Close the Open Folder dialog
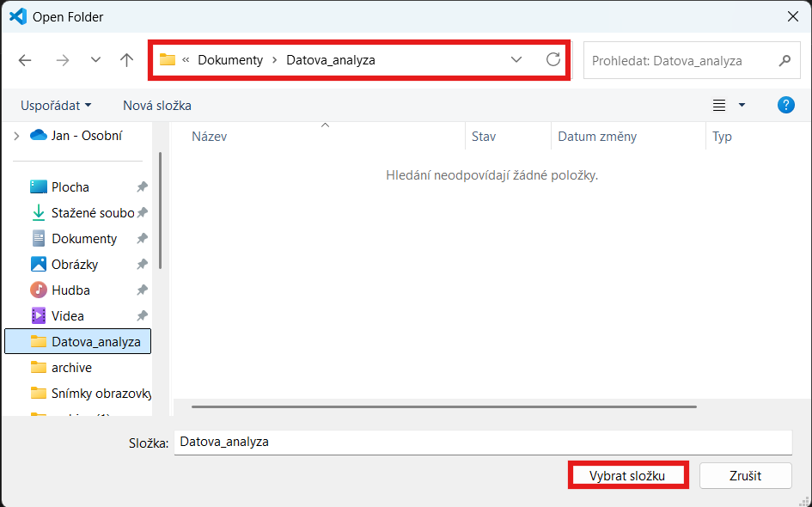Viewport: 812px width, 507px height. click(792, 16)
